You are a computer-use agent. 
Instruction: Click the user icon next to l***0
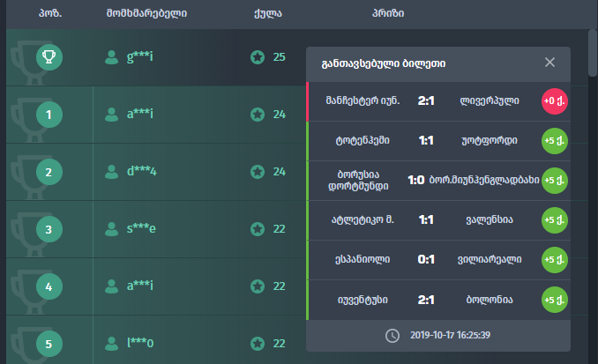pyautogui.click(x=112, y=343)
